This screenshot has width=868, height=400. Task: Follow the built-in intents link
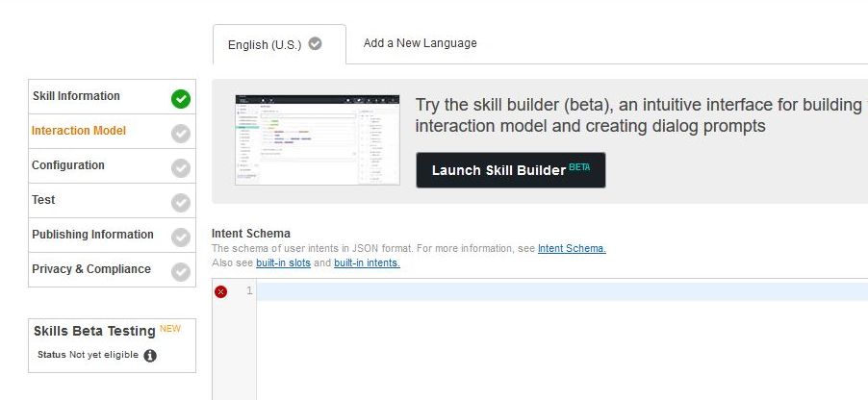point(367,262)
